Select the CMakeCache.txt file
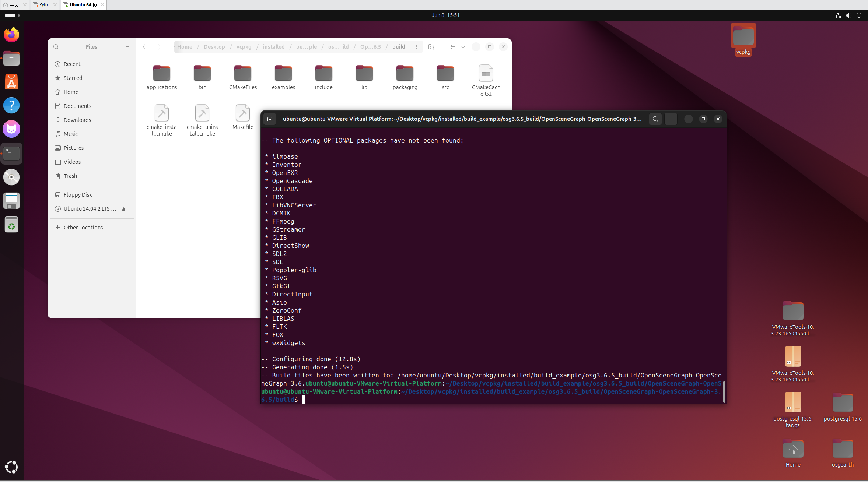868x482 pixels. [x=486, y=80]
